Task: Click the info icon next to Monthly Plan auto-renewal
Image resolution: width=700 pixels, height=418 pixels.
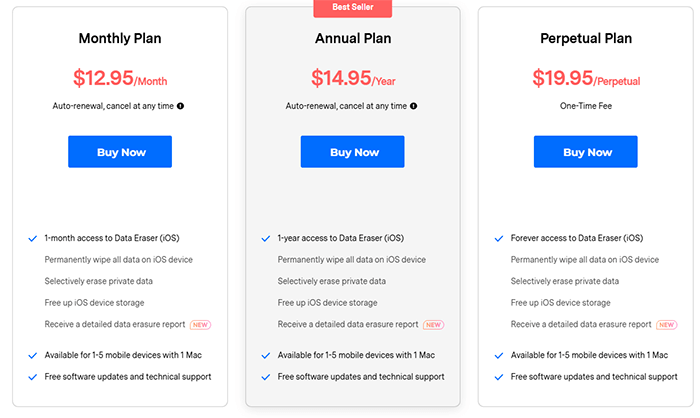Action: click(x=180, y=106)
